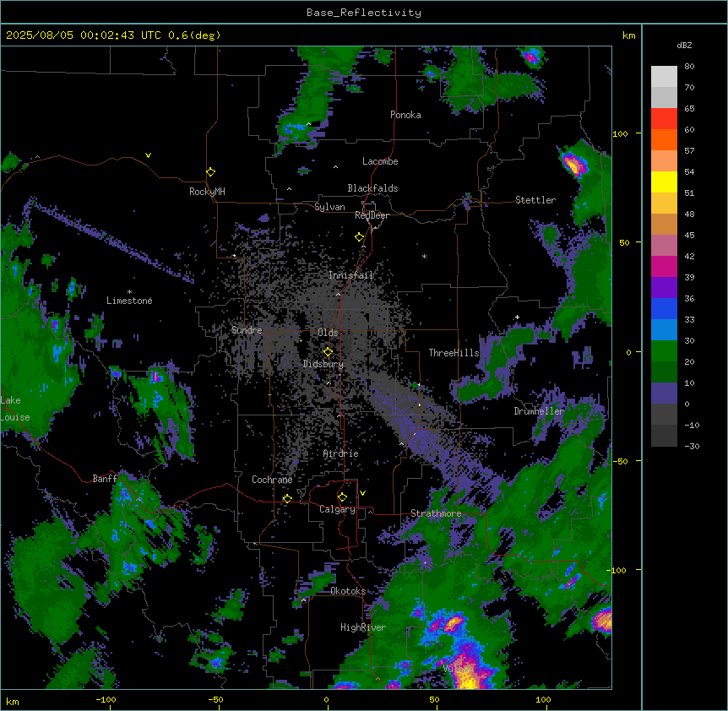This screenshot has height=711, width=728.
Task: Click the Cochrane town label
Action: [x=272, y=480]
